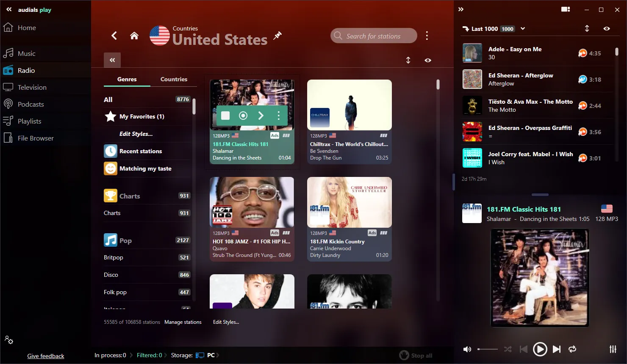
Task: Click the sort arrows above station grid
Action: pos(408,60)
